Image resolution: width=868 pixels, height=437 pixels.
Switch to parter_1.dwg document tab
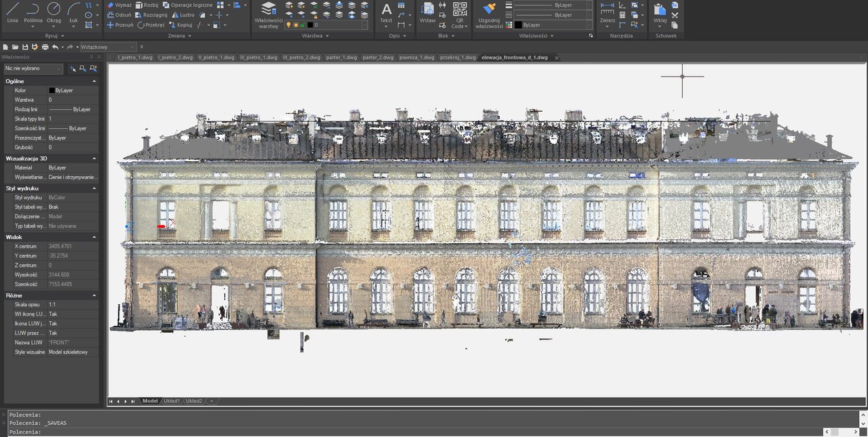341,58
